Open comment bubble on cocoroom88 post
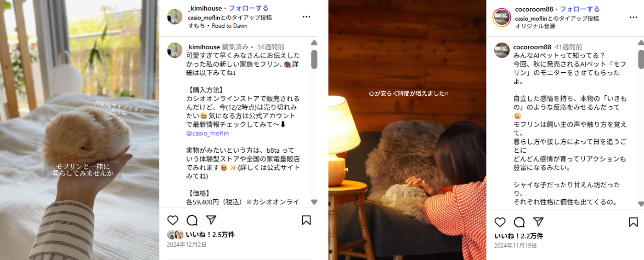Image resolution: width=644 pixels, height=260 pixels. (x=519, y=222)
